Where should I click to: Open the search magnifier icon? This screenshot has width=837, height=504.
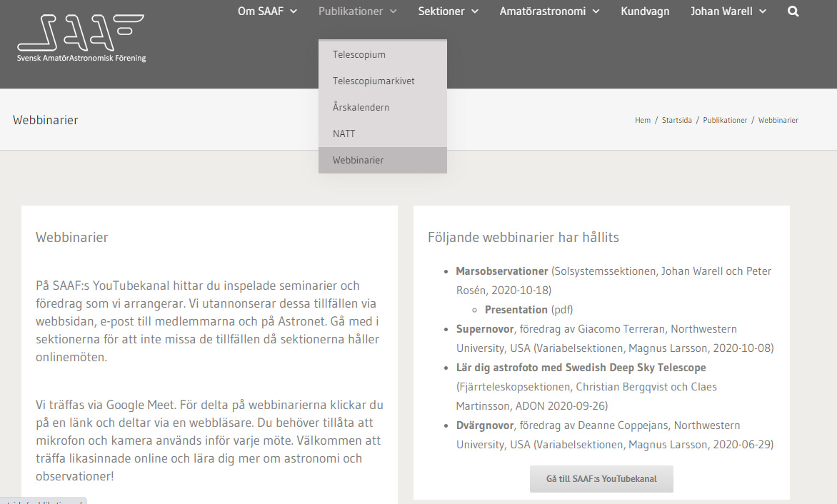(x=793, y=11)
